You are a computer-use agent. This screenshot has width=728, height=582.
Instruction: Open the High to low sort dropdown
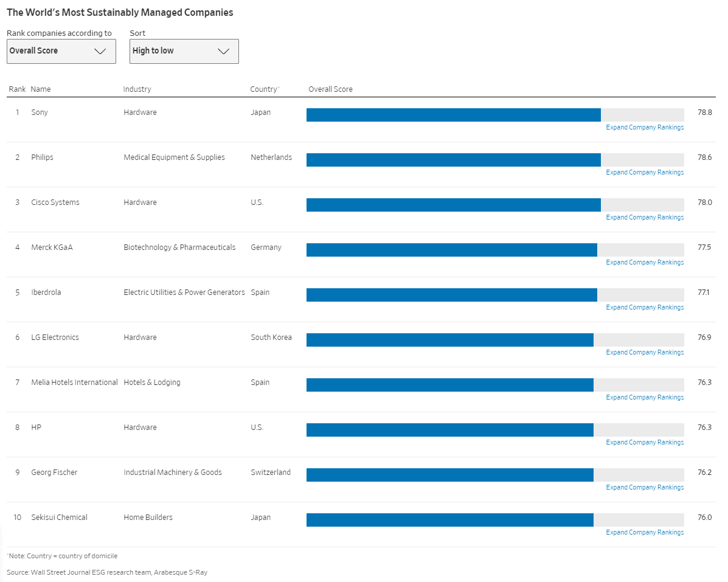click(x=184, y=51)
